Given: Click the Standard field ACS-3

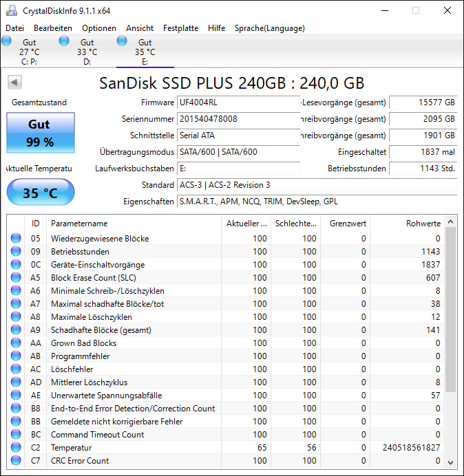Looking at the screenshot, I should (317, 185).
